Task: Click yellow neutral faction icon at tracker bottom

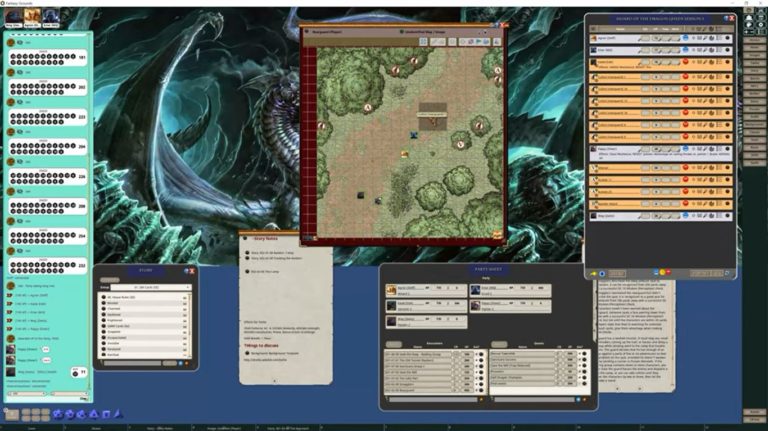Action: pos(662,272)
